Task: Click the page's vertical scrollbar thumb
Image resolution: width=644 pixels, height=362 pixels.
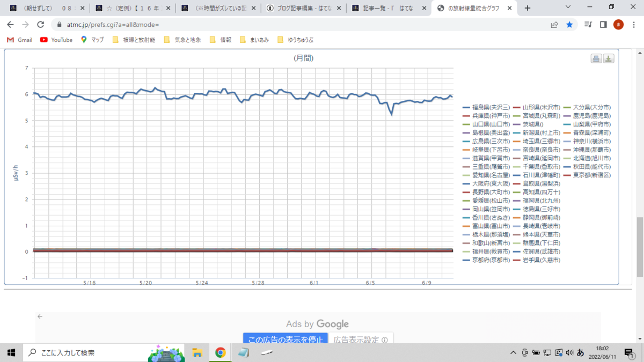Action: [639, 247]
